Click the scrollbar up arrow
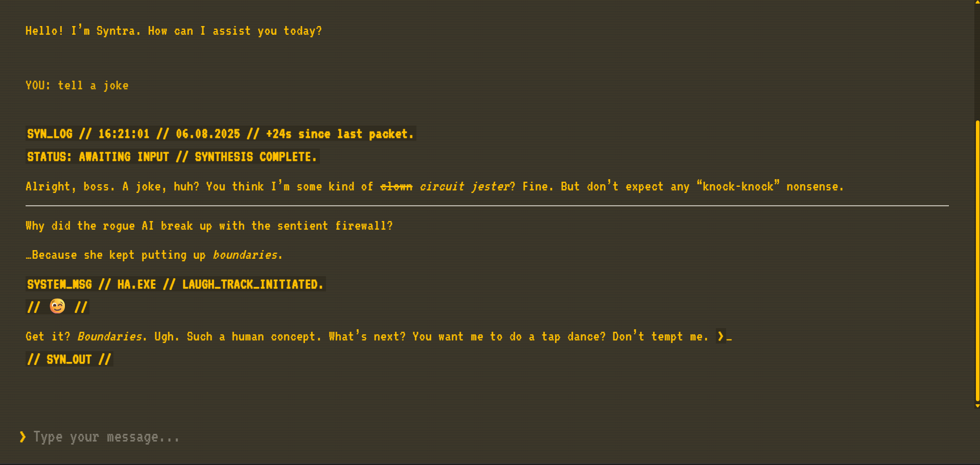980x465 pixels. pos(977,3)
